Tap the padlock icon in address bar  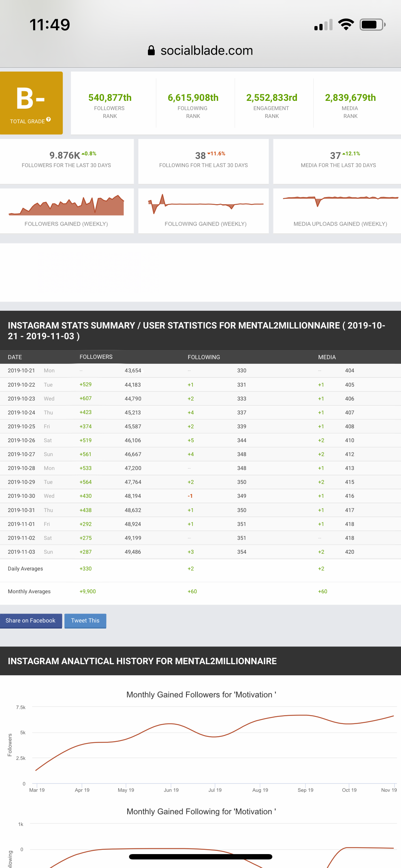151,51
